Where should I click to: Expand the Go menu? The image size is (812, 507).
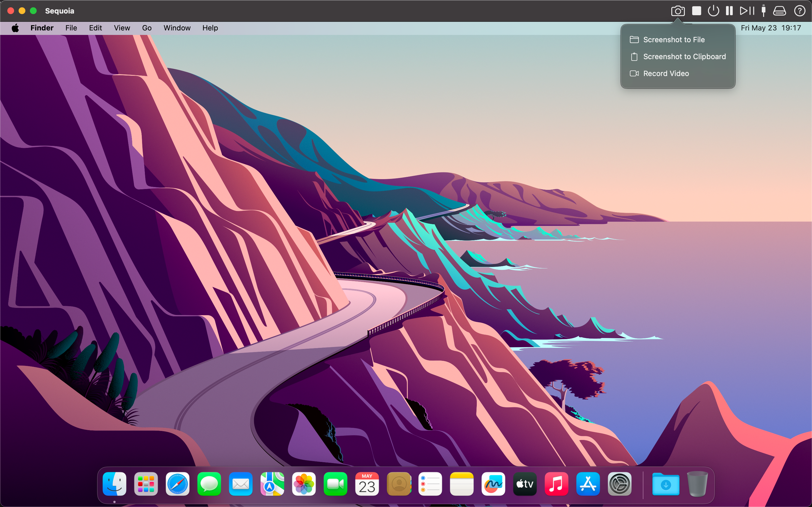point(147,28)
